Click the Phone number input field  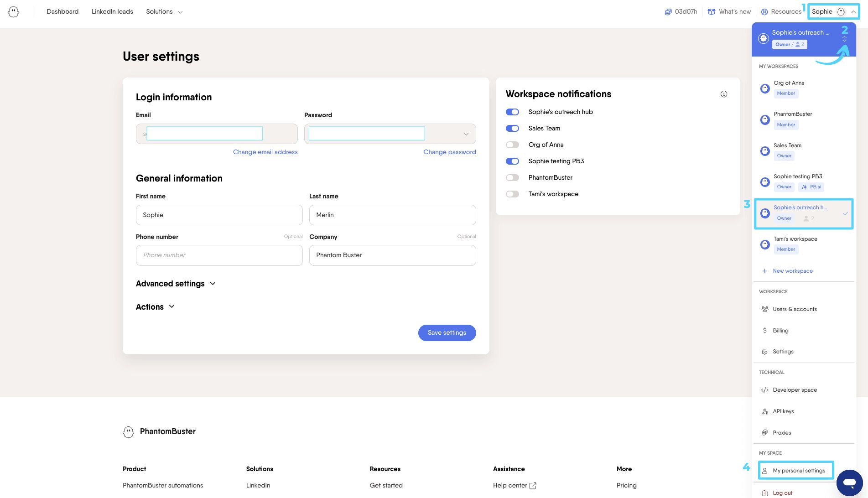pos(219,255)
